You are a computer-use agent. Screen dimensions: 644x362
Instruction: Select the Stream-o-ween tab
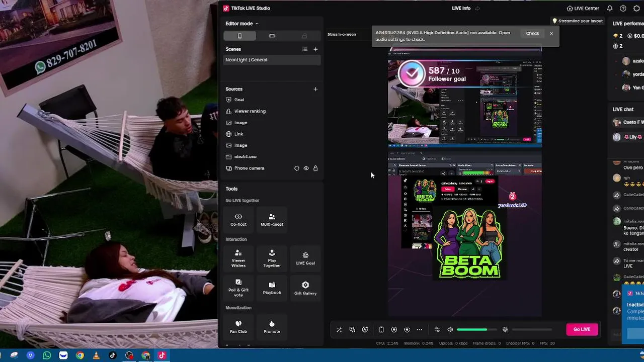[x=342, y=35]
